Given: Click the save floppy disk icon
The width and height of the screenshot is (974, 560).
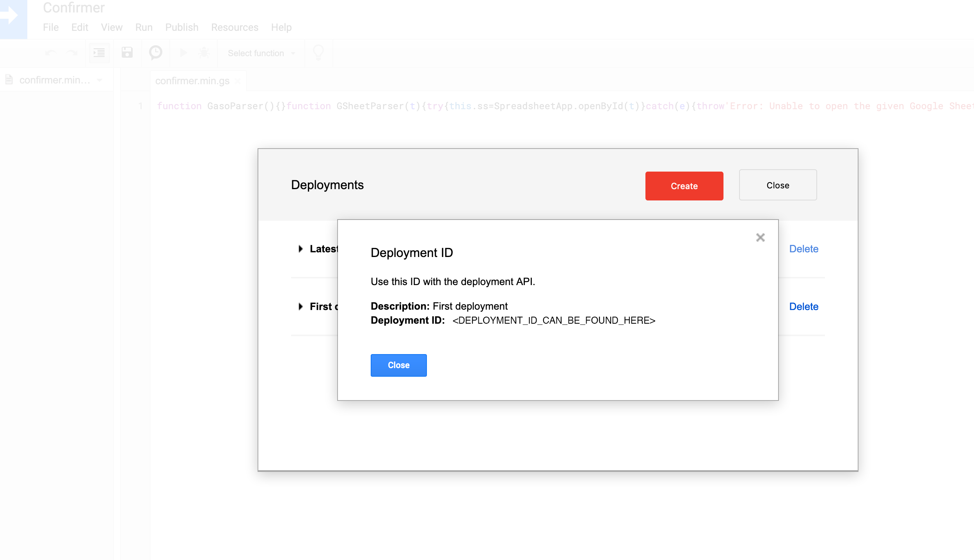Looking at the screenshot, I should (x=127, y=53).
